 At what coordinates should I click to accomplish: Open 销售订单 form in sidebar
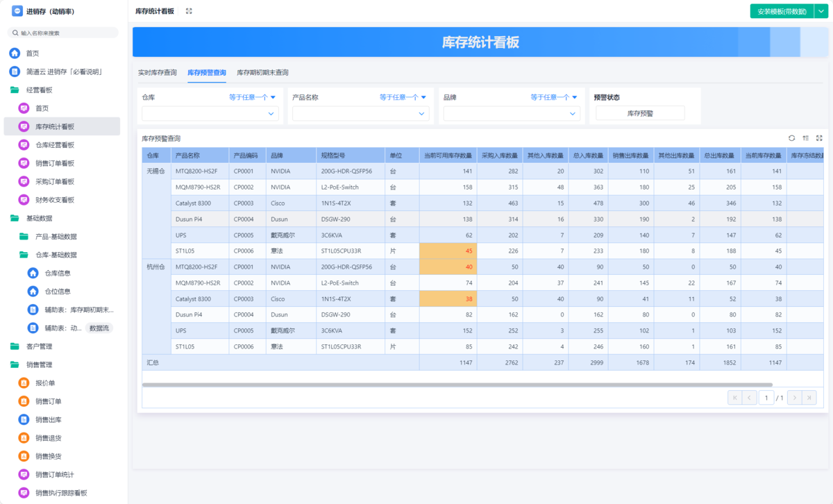click(49, 401)
